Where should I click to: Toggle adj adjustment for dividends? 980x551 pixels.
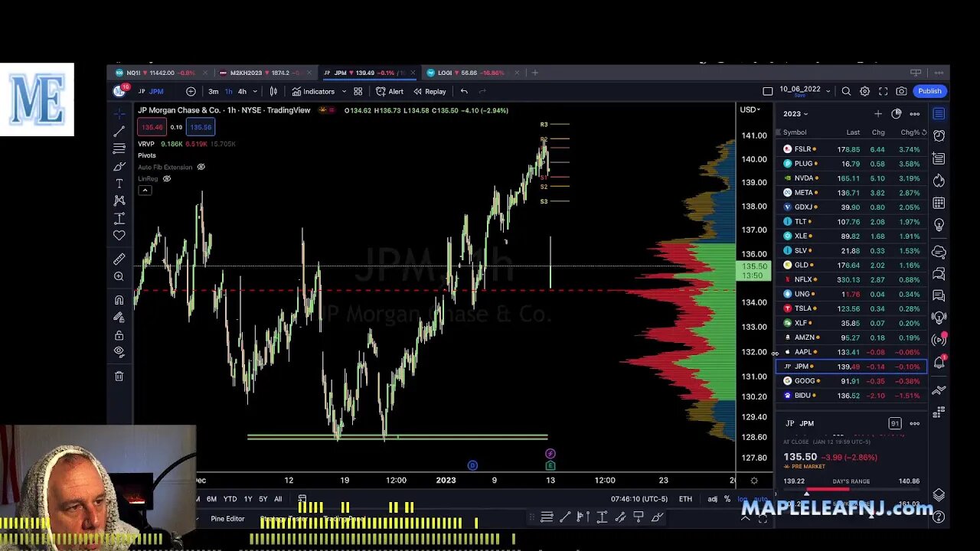tap(712, 499)
